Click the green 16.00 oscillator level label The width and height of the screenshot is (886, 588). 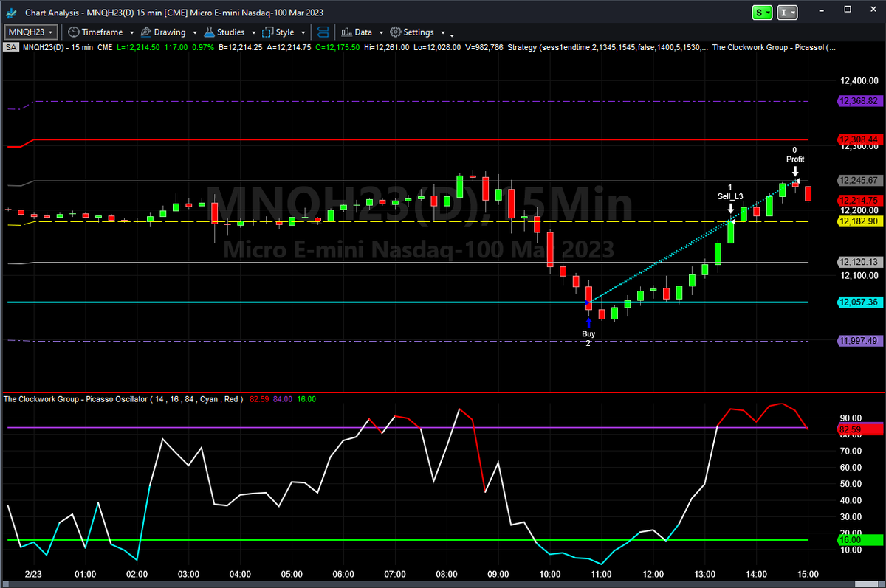(x=859, y=540)
